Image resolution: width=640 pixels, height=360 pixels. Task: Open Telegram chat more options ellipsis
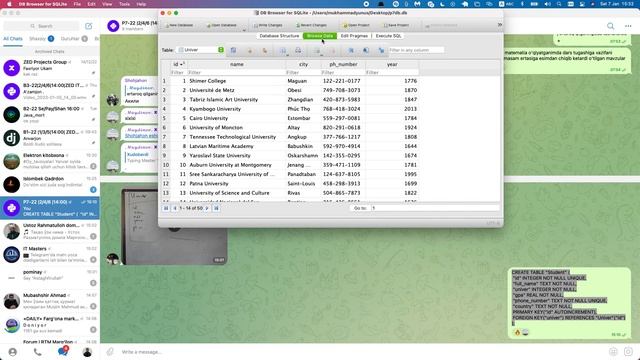coord(628,26)
